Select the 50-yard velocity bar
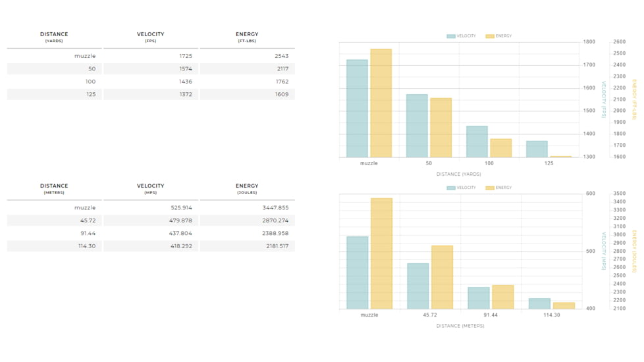The width and height of the screenshot is (644, 362). pyautogui.click(x=417, y=126)
